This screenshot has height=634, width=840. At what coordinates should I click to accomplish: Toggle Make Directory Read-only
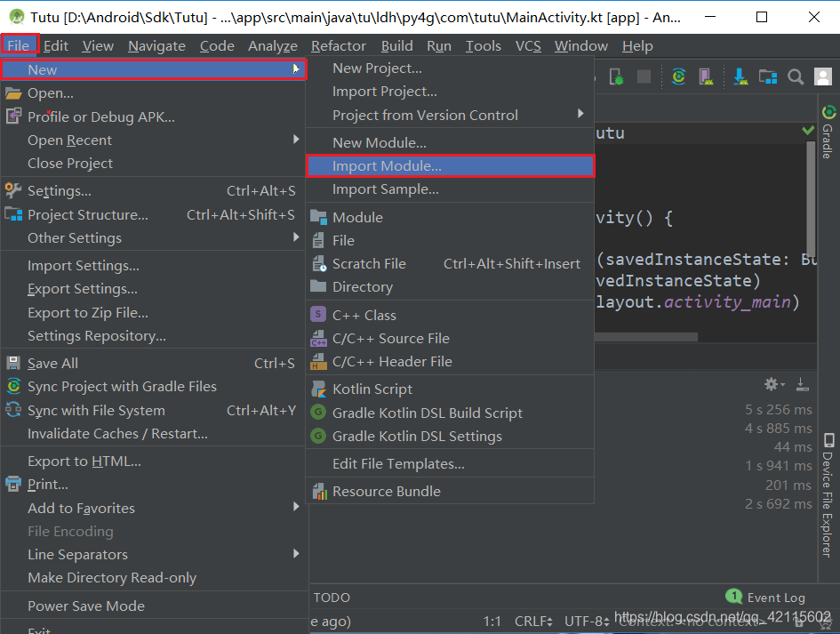pos(153,578)
